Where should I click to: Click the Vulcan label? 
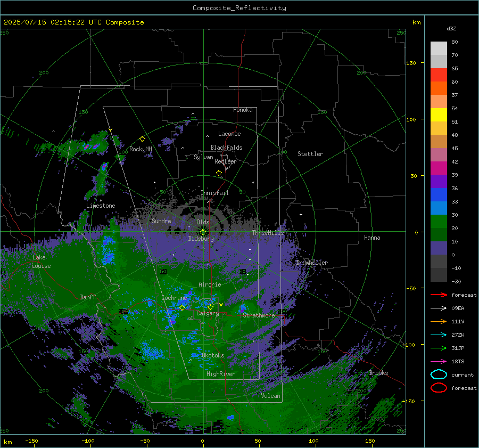(x=270, y=396)
